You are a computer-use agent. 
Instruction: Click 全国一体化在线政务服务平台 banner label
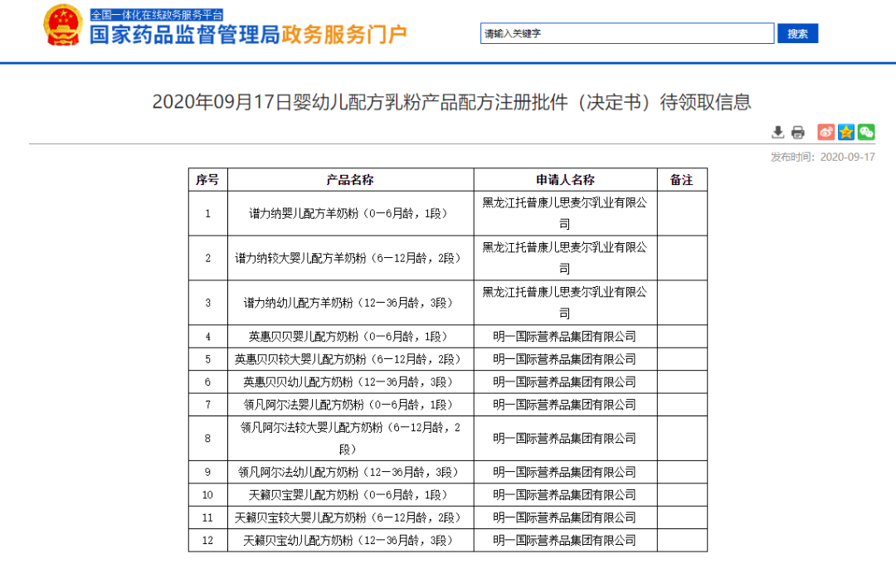(x=157, y=15)
